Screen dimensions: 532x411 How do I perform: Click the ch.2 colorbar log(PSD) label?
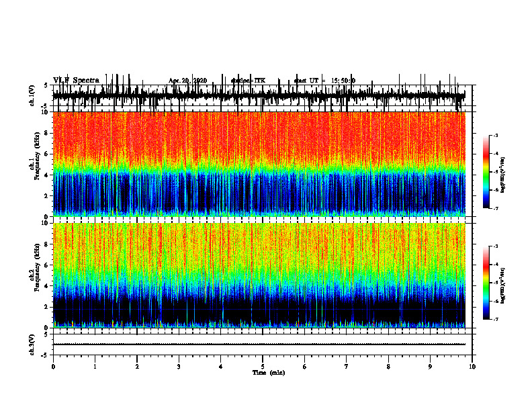point(502,285)
